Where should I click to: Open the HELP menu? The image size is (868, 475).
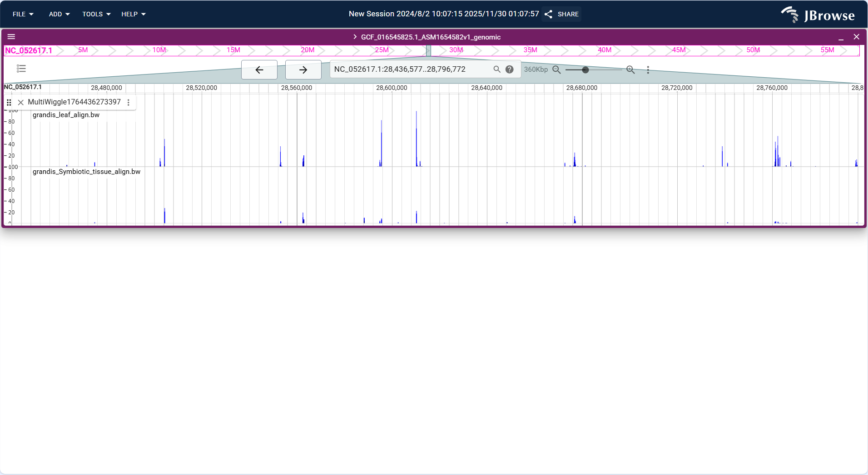(x=133, y=14)
